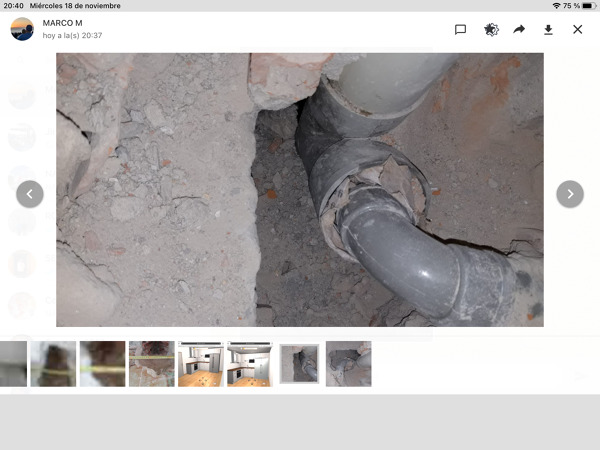The image size is (600, 450).
Task: Tap the timestamp hoy a la(s) 20:37
Action: (x=72, y=36)
